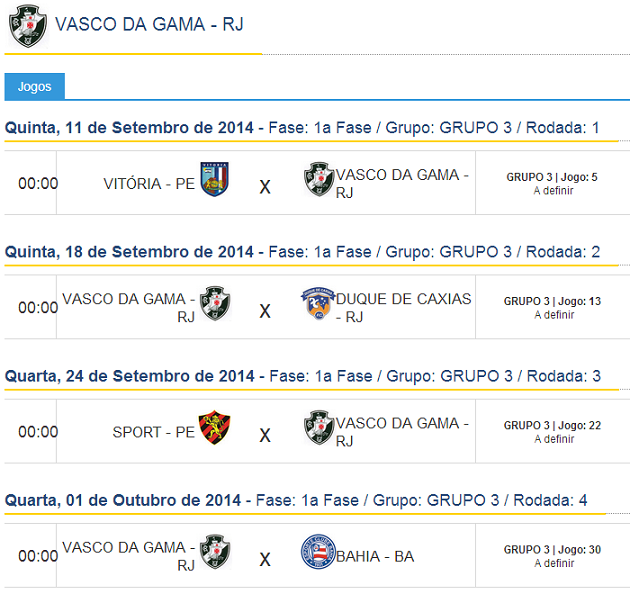630x594 pixels.
Task: Click the Duque de Caxias team crest
Action: point(319,304)
